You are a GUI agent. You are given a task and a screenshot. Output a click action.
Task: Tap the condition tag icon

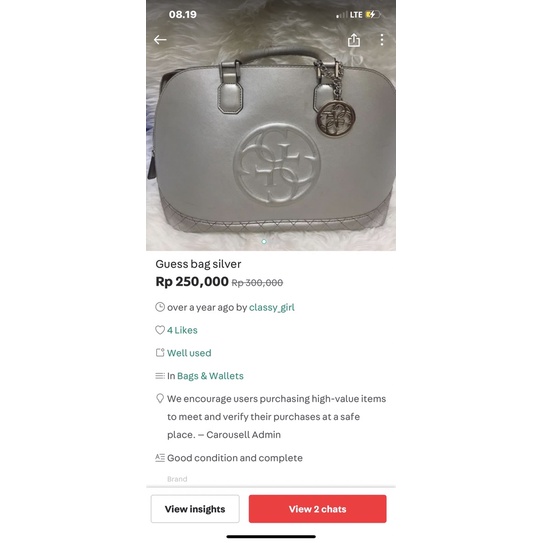coord(160,353)
